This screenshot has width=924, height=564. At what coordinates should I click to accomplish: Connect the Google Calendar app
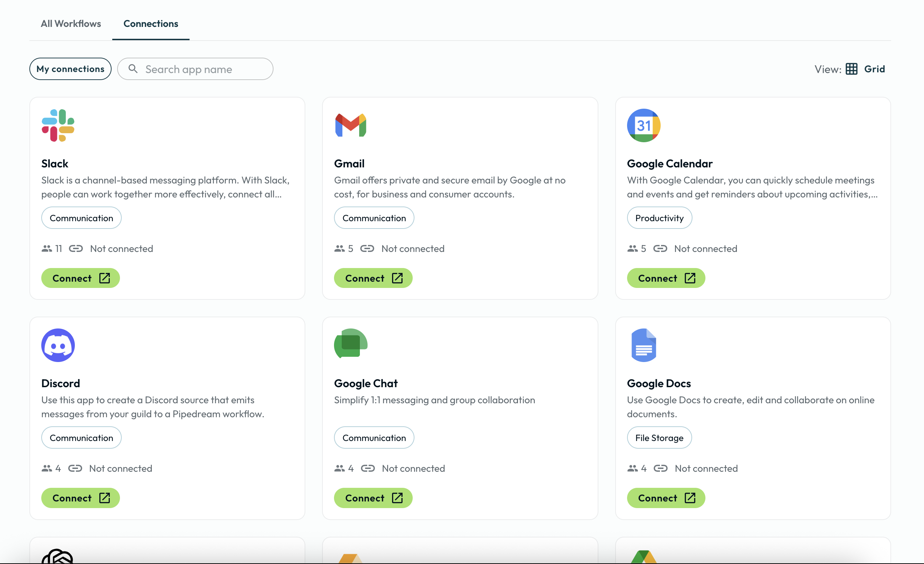(666, 278)
